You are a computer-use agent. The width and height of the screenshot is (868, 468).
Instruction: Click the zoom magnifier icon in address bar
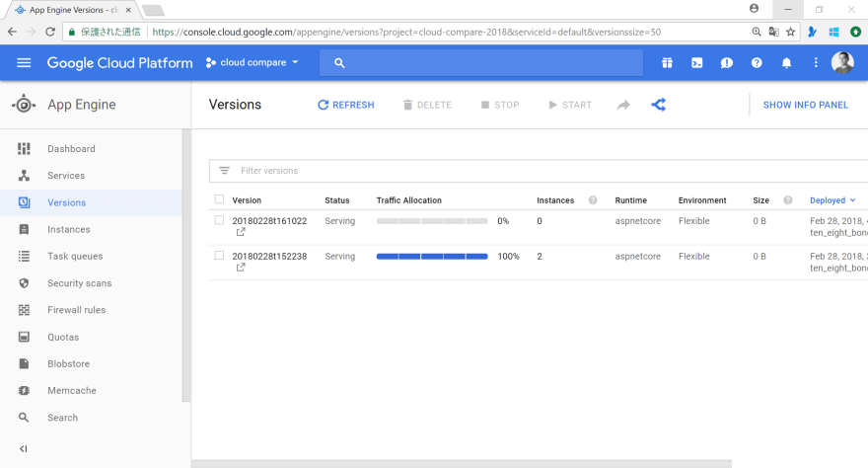pyautogui.click(x=757, y=32)
